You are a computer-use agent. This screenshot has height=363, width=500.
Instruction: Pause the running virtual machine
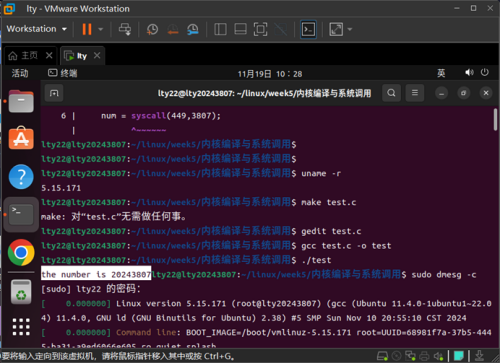tap(87, 29)
